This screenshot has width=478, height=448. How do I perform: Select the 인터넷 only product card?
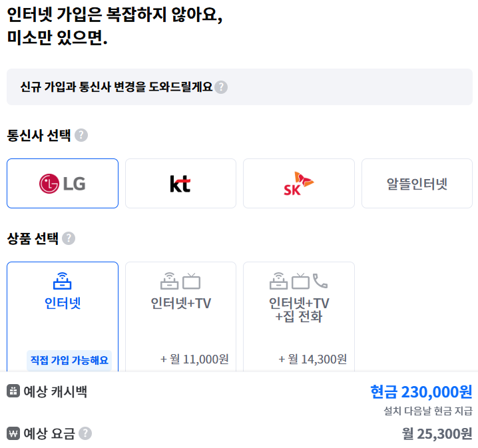[63, 316]
